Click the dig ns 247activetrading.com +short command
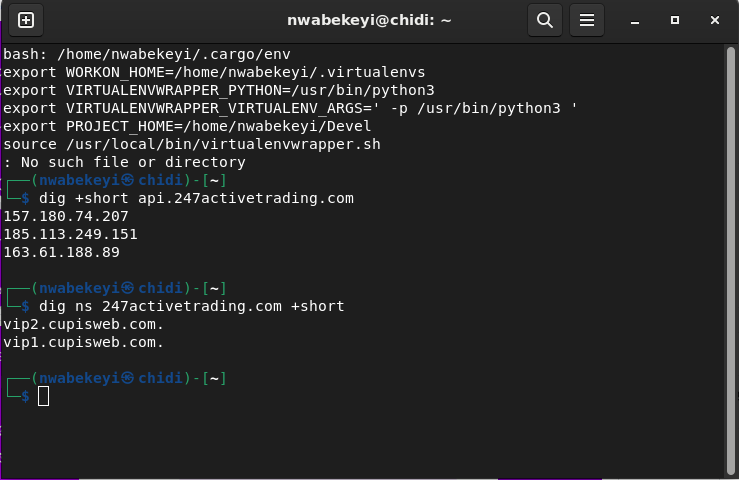The image size is (739, 480). pyautogui.click(x=191, y=306)
